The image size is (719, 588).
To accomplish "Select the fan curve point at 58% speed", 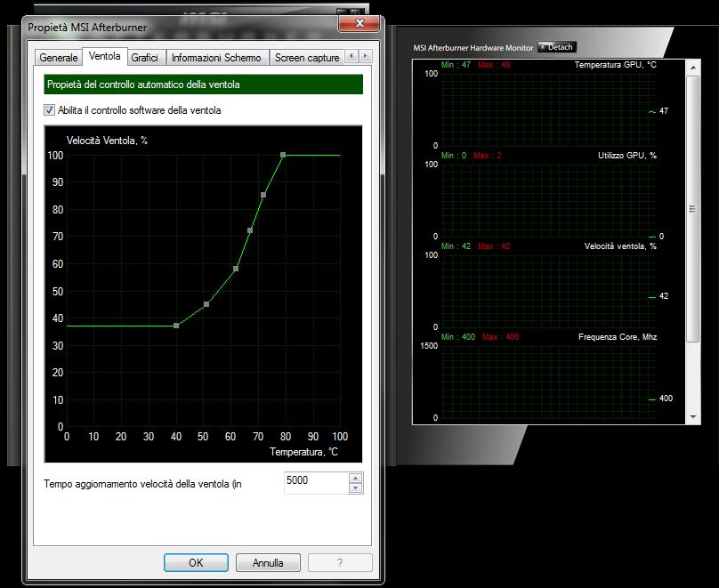I will [236, 269].
